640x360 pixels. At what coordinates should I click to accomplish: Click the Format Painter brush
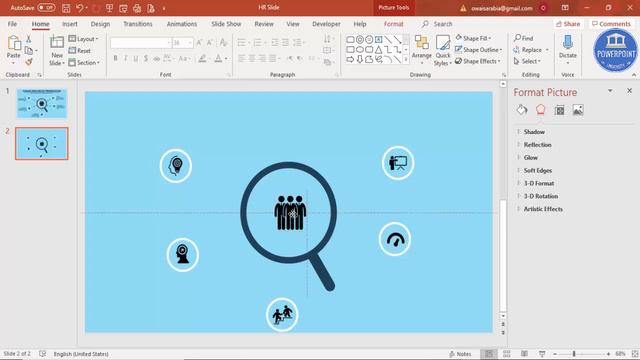tap(29, 62)
